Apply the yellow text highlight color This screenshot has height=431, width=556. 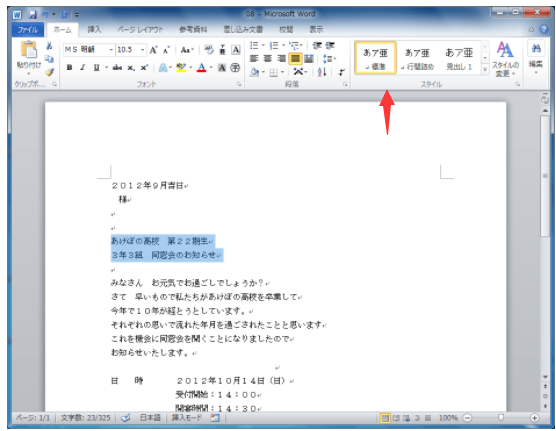[181, 68]
